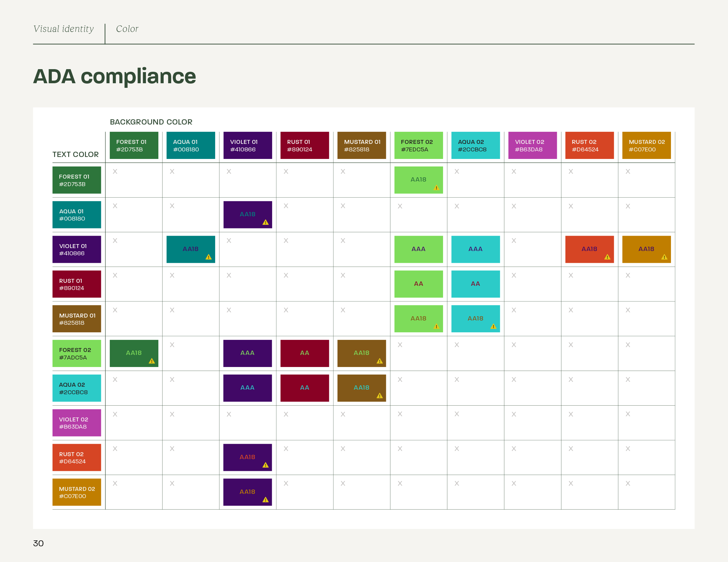Click the X in Violet 02 row, Violet 02 column

pyautogui.click(x=514, y=414)
